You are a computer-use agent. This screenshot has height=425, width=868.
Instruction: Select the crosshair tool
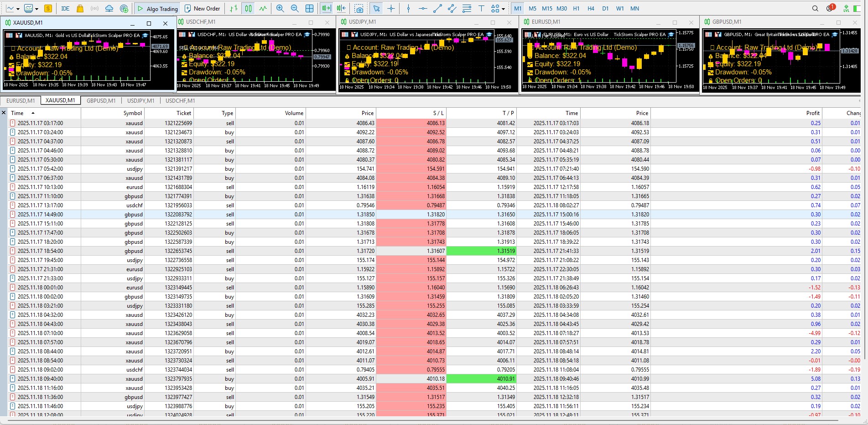point(391,8)
